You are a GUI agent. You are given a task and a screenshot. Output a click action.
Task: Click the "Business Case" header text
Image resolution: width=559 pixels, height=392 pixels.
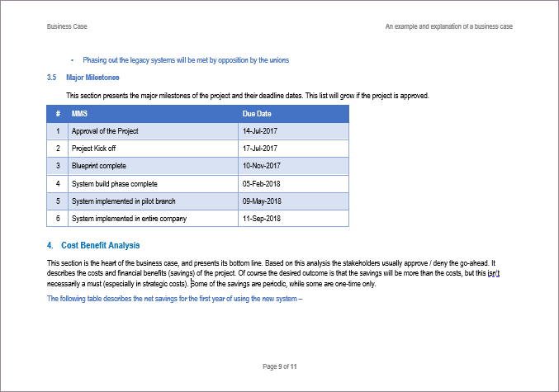tap(67, 26)
